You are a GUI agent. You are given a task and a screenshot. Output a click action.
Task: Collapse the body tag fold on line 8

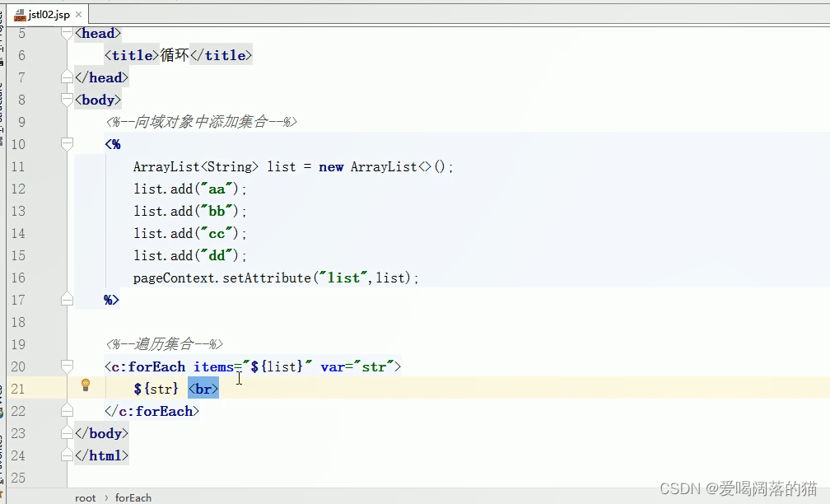67,100
